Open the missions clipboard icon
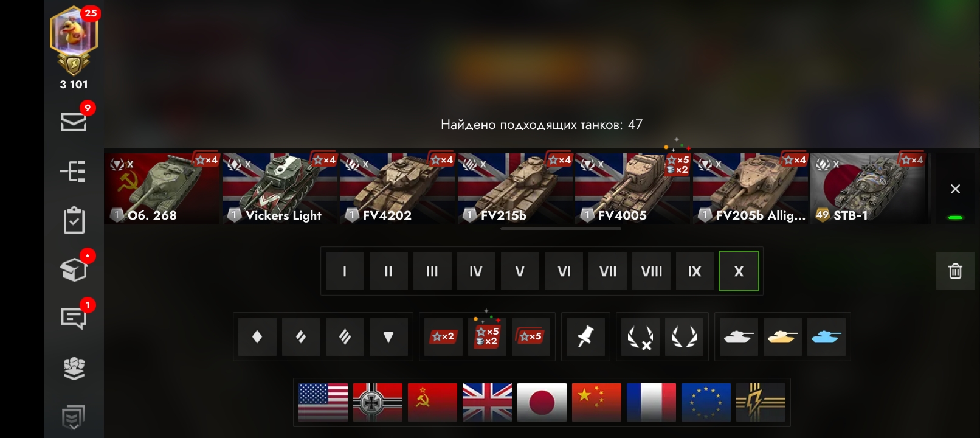The width and height of the screenshot is (980, 438). 74,221
